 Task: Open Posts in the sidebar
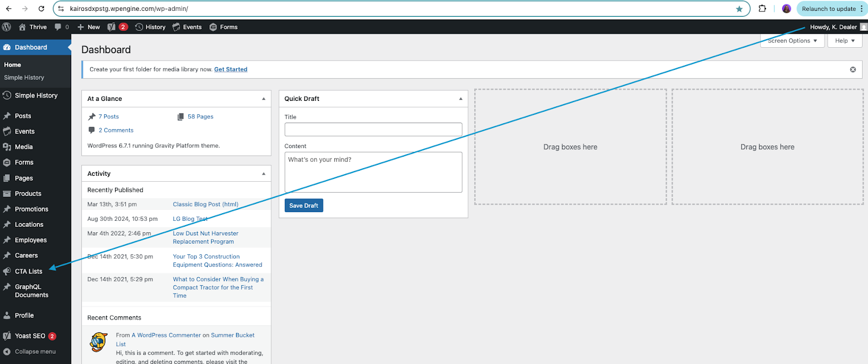(x=35, y=116)
